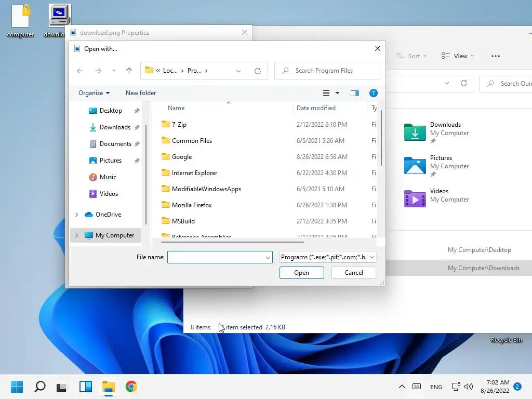
Task: Expand the OneDrive tree node
Action: point(77,215)
